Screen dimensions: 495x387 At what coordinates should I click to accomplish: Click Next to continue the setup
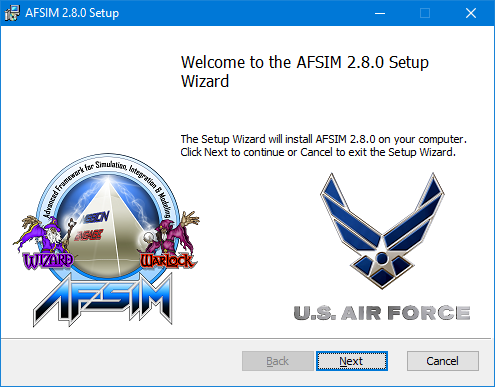(352, 361)
